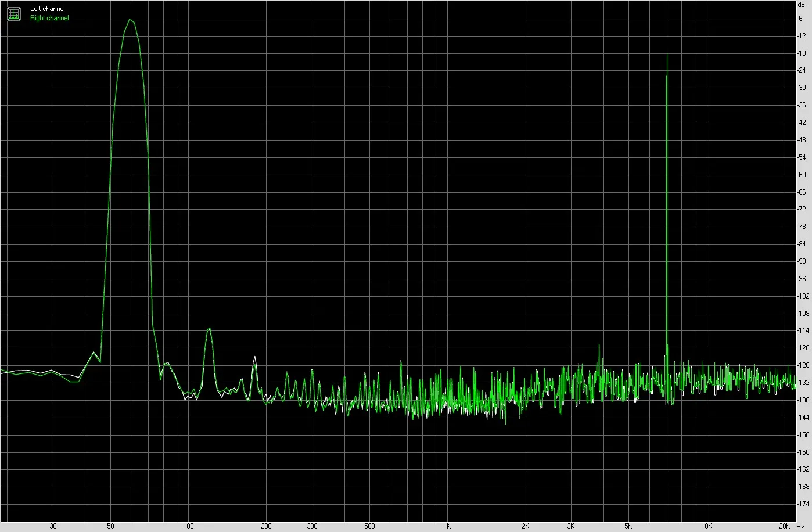Click the -138 level axis label
812x532 pixels.
803,400
